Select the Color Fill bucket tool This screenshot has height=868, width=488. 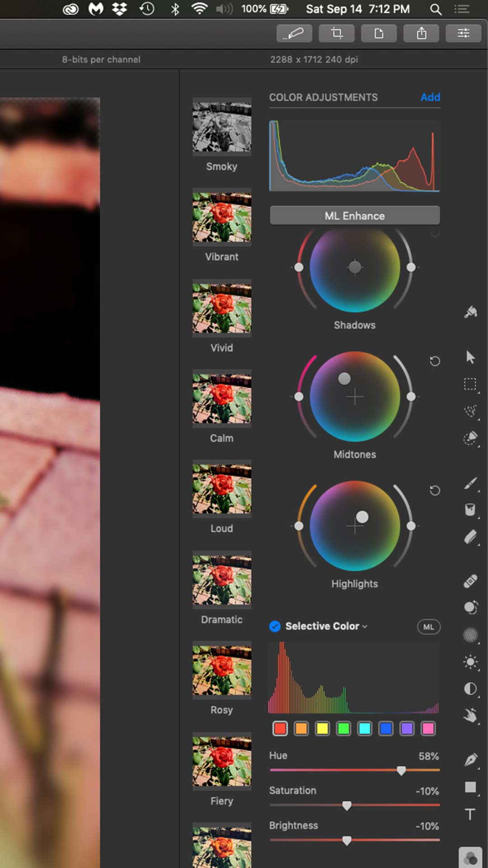click(470, 510)
